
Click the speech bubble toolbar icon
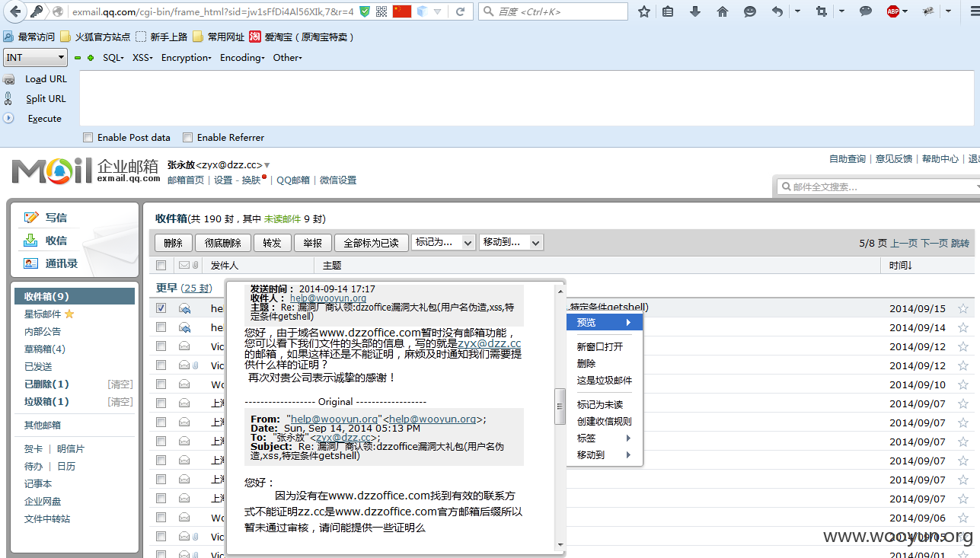pos(866,11)
